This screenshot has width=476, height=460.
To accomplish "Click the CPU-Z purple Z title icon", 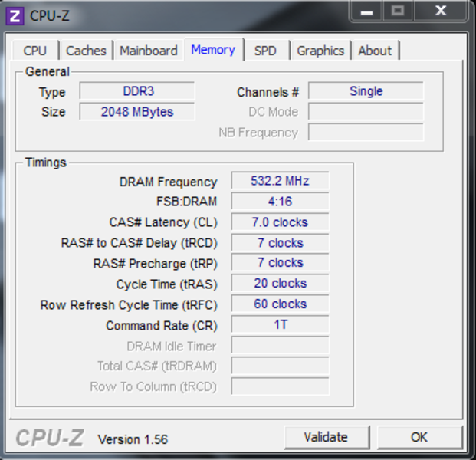I will (15, 16).
